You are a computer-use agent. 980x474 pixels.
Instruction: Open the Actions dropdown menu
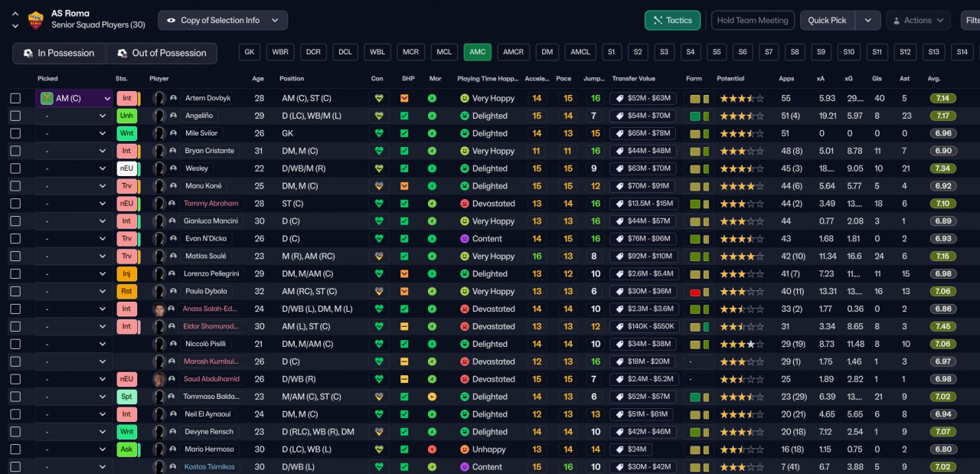pyautogui.click(x=918, y=21)
